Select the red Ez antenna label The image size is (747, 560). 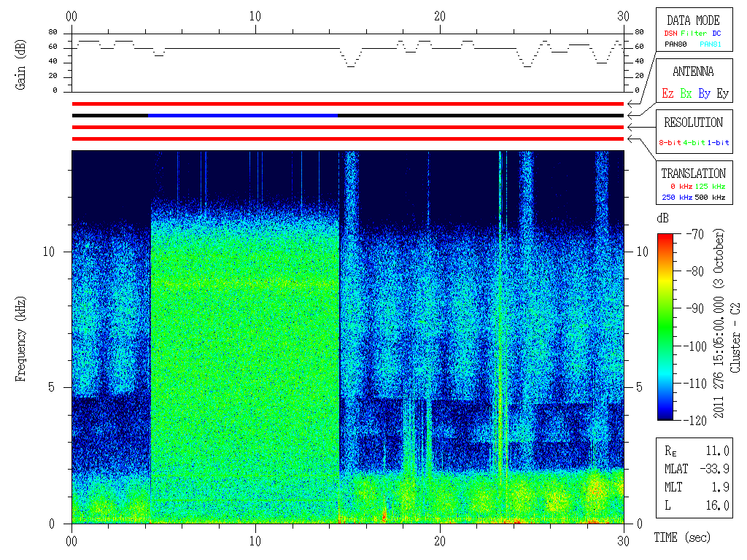click(667, 93)
